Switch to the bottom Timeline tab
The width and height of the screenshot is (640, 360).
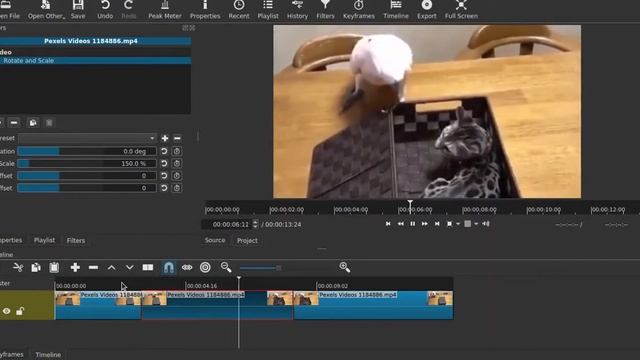(x=48, y=354)
